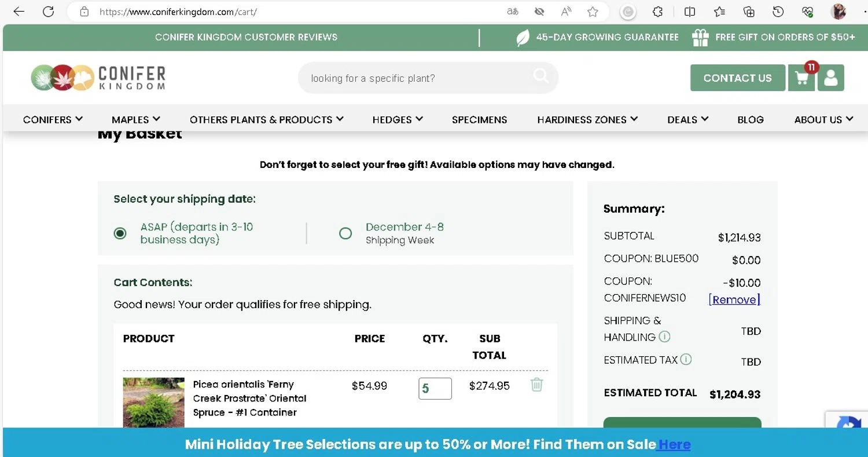This screenshot has width=868, height=457.
Task: Click the Oriental Spruce product thumbnail
Action: 153,403
